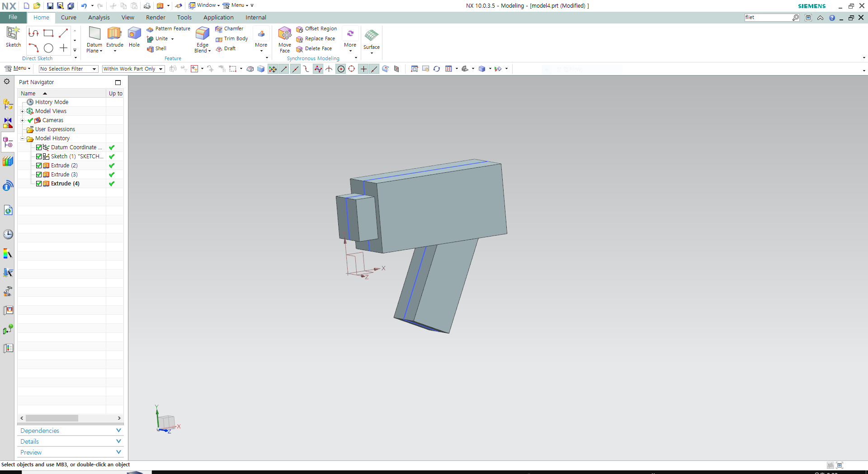This screenshot has width=868, height=474.
Task: Expand the Model Views tree node
Action: click(22, 111)
